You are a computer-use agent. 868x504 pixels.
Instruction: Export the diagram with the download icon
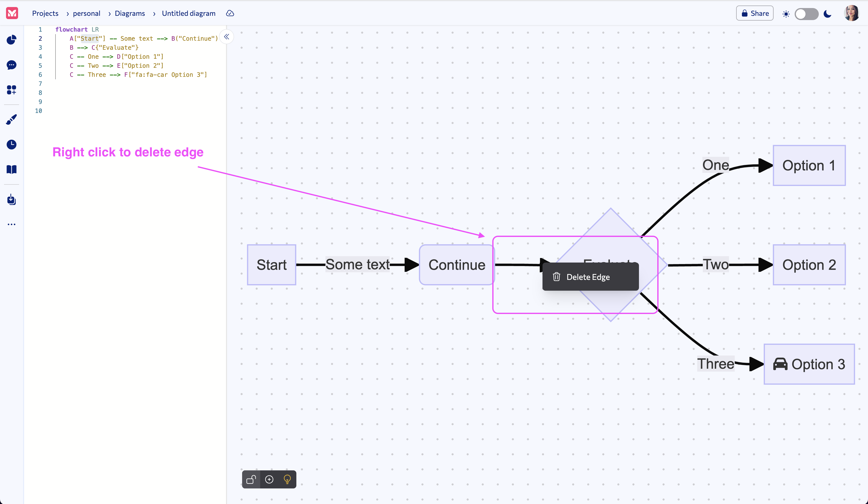click(x=11, y=200)
